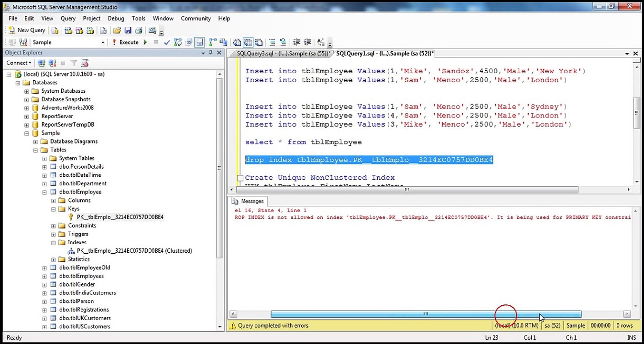Viewport: 644px width, 344px height.
Task: Click 'Query completed with errors.' status text
Action: (273, 326)
